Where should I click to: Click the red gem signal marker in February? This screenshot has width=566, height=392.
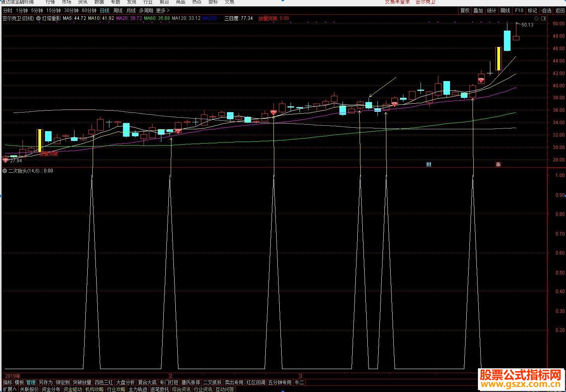(178, 131)
